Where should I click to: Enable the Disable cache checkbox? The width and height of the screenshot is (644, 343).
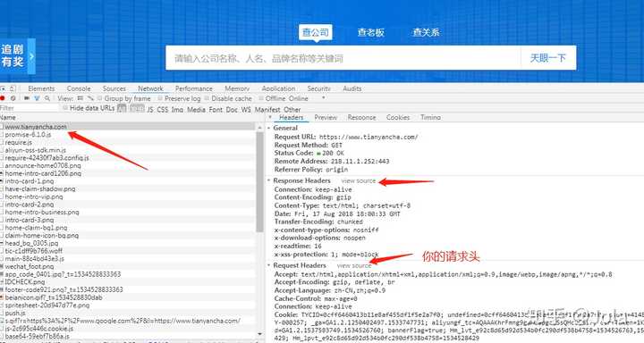[x=207, y=98]
